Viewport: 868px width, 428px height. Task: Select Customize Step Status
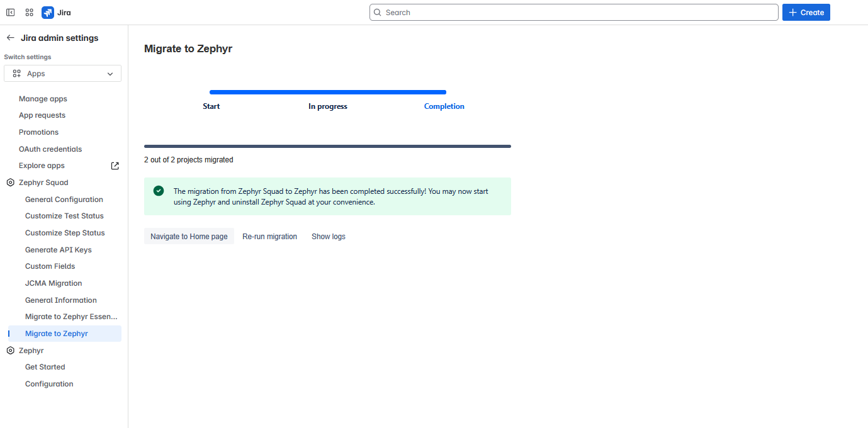(x=64, y=232)
